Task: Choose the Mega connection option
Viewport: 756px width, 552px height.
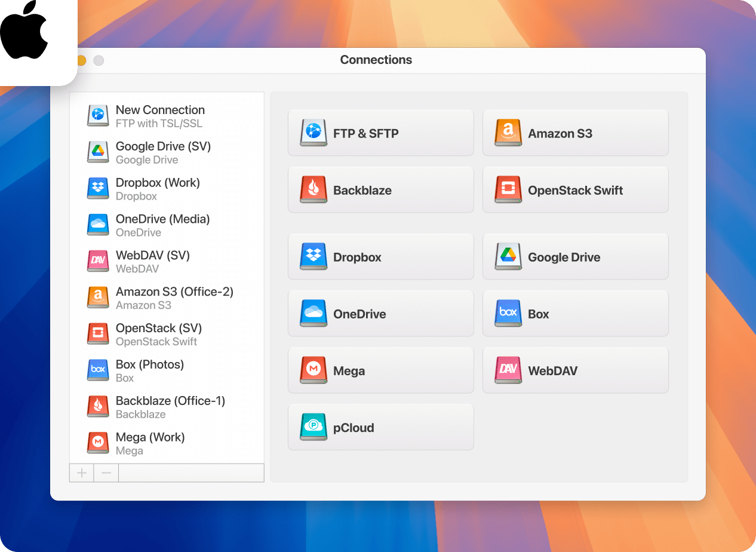Action: (380, 370)
